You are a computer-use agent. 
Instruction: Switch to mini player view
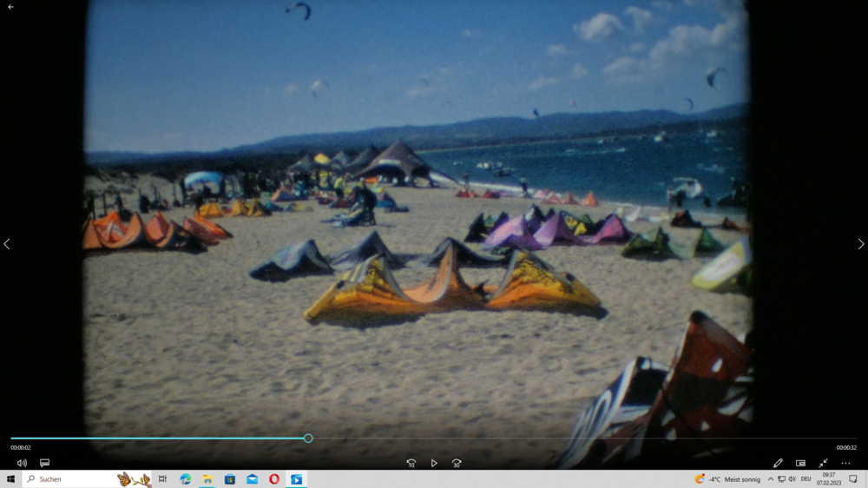pos(800,464)
